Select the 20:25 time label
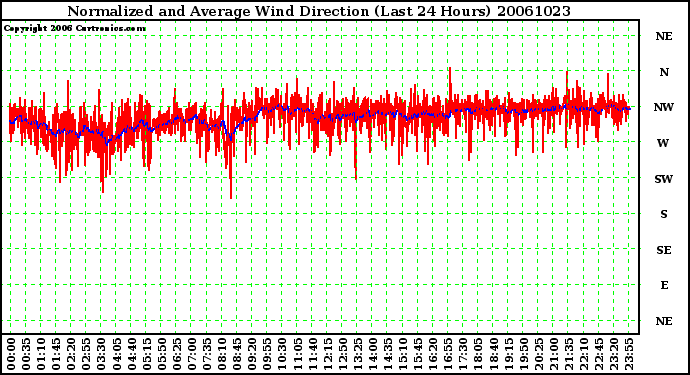Viewport: 690px width, 375px height. pos(538,354)
